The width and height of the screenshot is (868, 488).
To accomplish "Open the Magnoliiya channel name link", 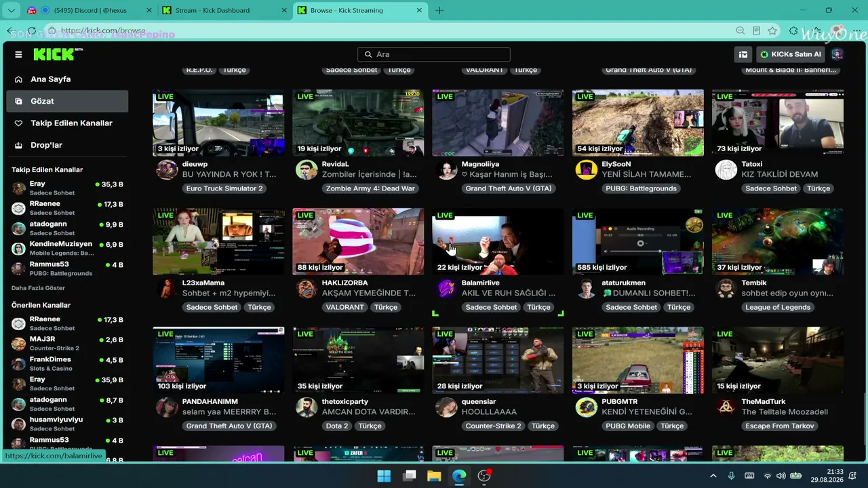I will [480, 164].
